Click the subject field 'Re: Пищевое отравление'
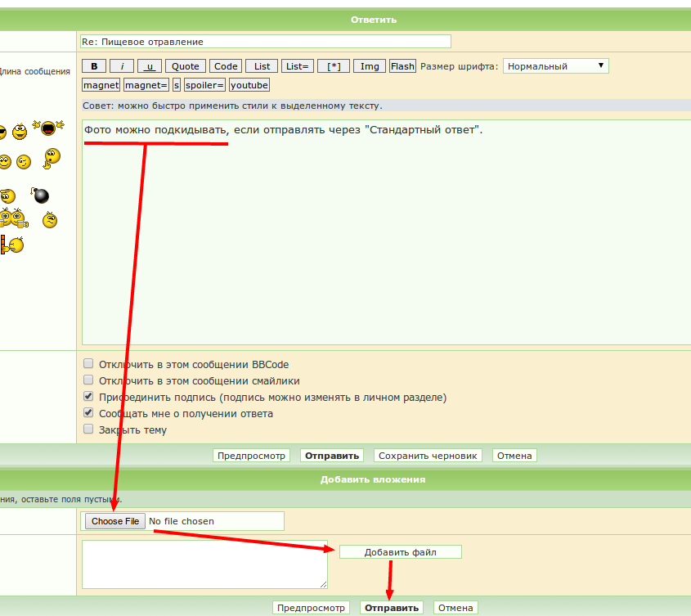The width and height of the screenshot is (691, 616). tap(265, 42)
